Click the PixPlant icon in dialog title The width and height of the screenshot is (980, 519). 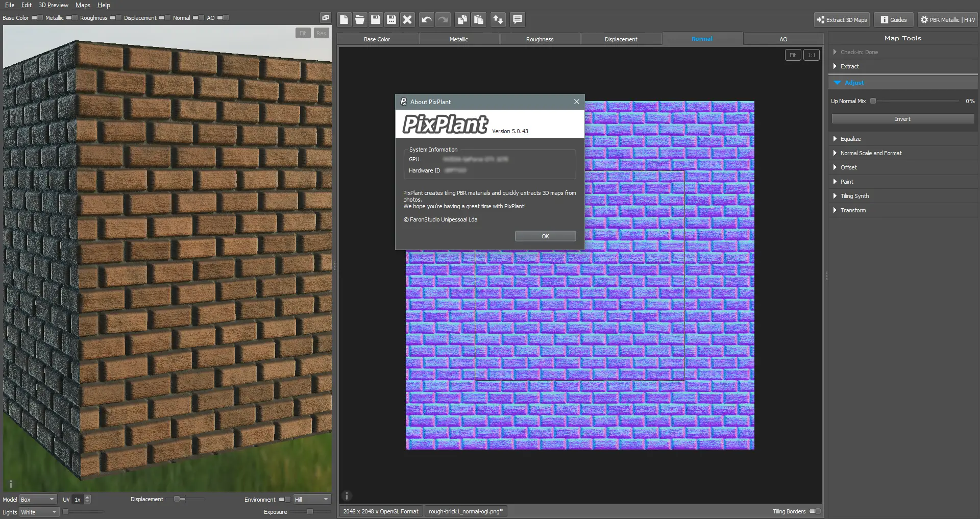pyautogui.click(x=403, y=102)
